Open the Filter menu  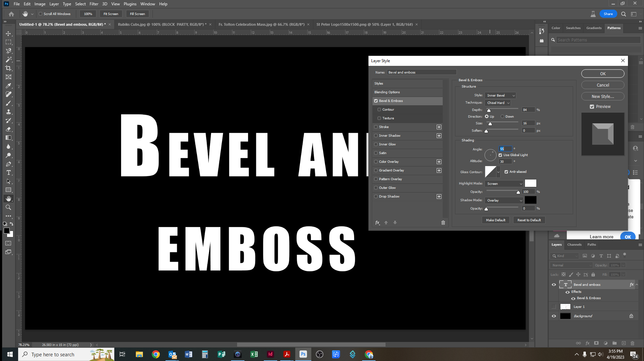click(x=94, y=4)
